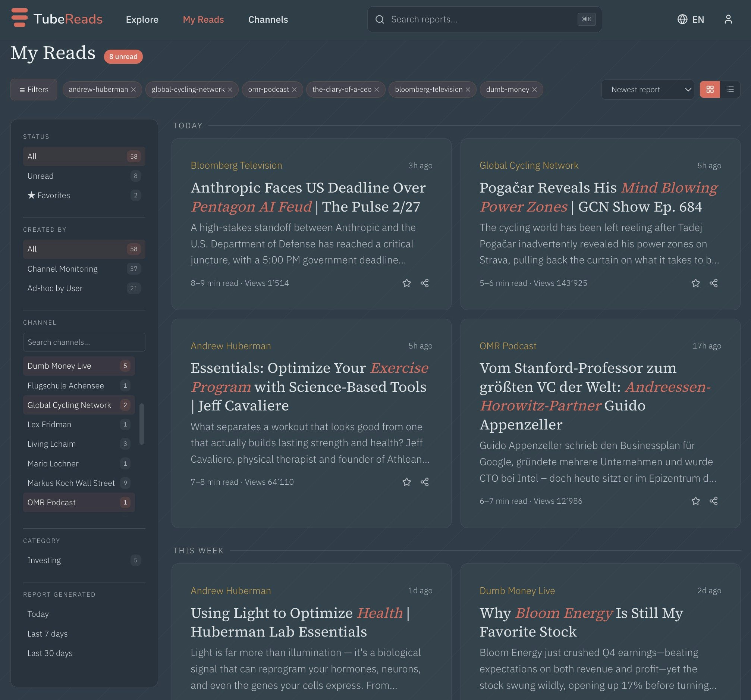751x700 pixels.
Task: Click the Search channels input field
Action: coord(84,342)
